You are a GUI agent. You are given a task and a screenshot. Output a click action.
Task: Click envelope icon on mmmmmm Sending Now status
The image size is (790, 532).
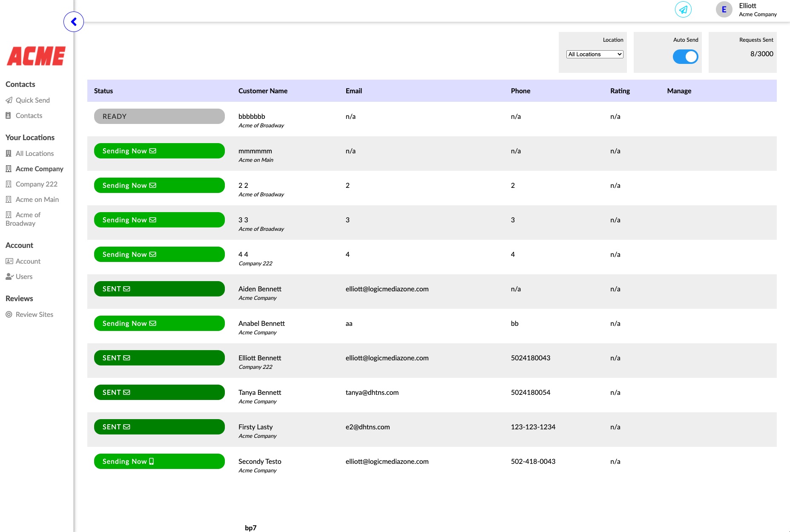pyautogui.click(x=153, y=151)
